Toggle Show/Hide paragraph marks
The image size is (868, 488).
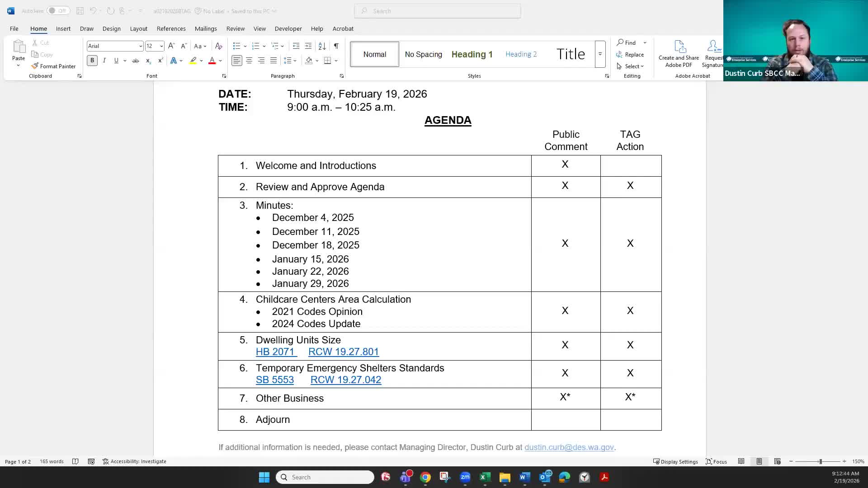(x=336, y=46)
